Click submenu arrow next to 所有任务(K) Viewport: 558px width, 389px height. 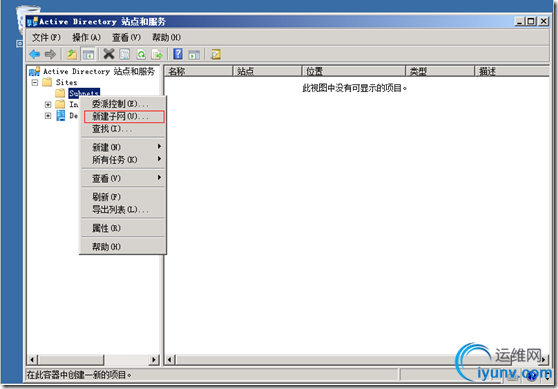coord(159,159)
